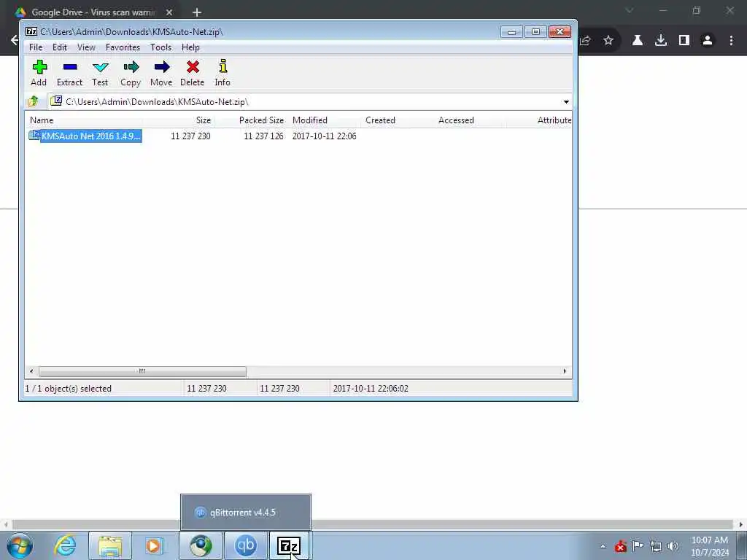Sort by Accessed column header
Screen dimensions: 747x560
point(471,120)
